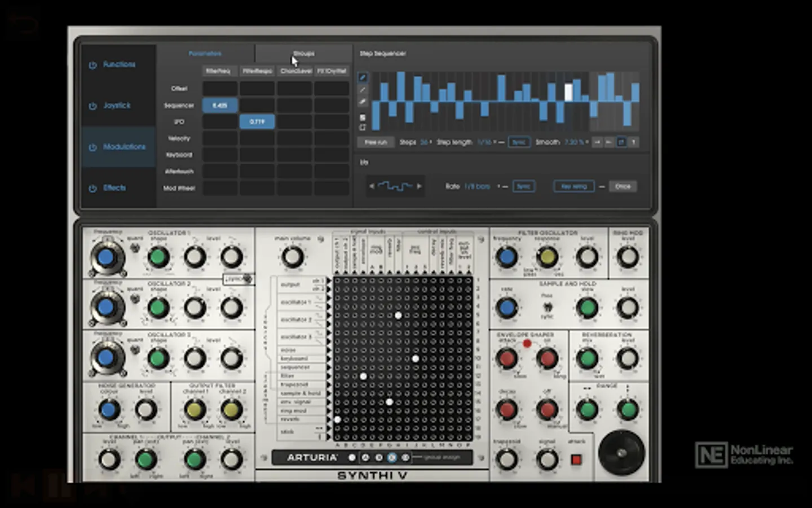
Task: Toggle the Modulations section power icon
Action: (92, 147)
